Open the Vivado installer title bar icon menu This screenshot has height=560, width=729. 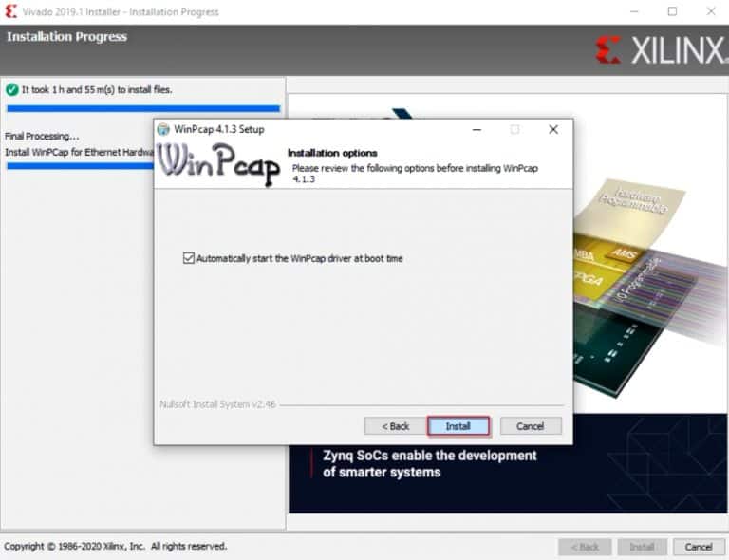click(10, 12)
